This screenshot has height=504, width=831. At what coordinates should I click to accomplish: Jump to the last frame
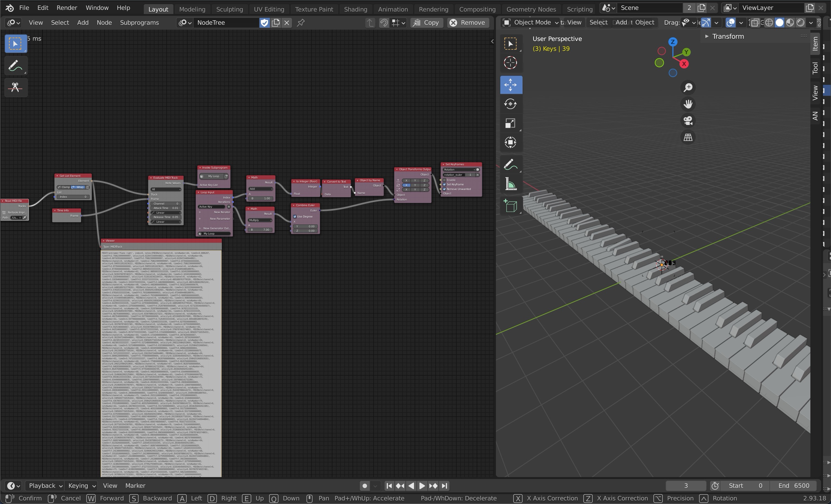click(445, 486)
